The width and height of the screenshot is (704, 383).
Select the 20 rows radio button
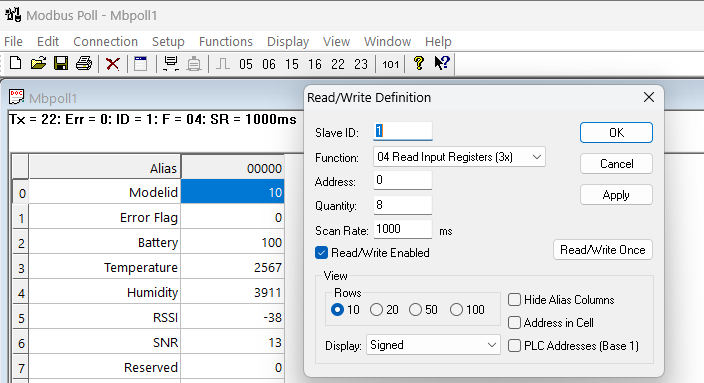(x=376, y=309)
